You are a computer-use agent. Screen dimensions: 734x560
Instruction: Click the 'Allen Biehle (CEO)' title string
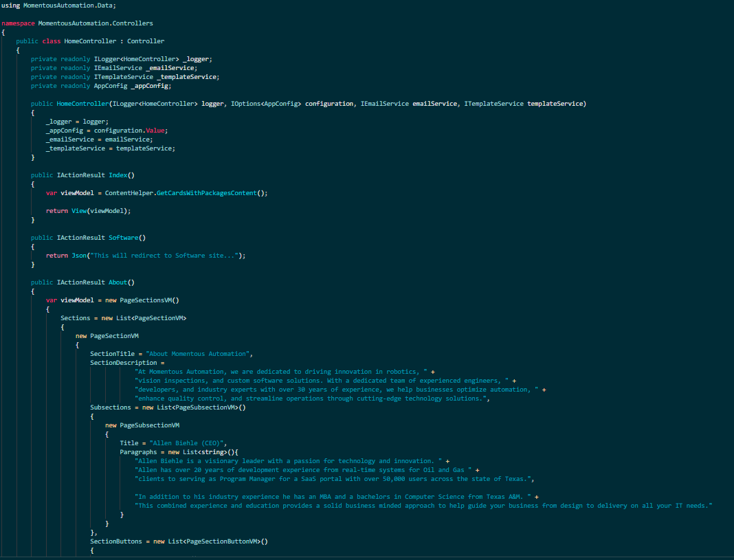pyautogui.click(x=186, y=443)
